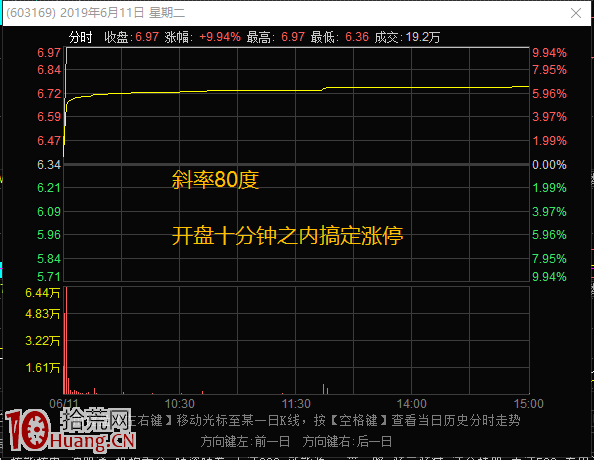594x460 pixels.
Task: Close the 603169 intraday chart window
Action: click(x=576, y=13)
